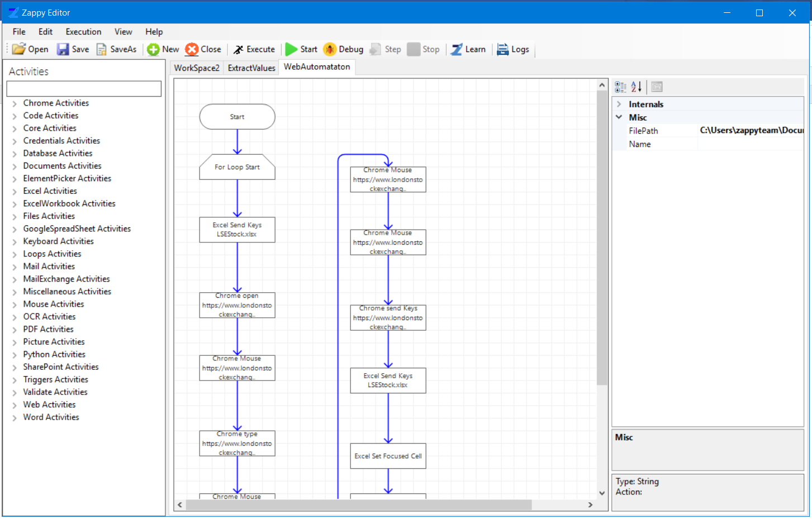Click the canvas scroll down arrow
This screenshot has height=519, width=812.
tap(602, 493)
